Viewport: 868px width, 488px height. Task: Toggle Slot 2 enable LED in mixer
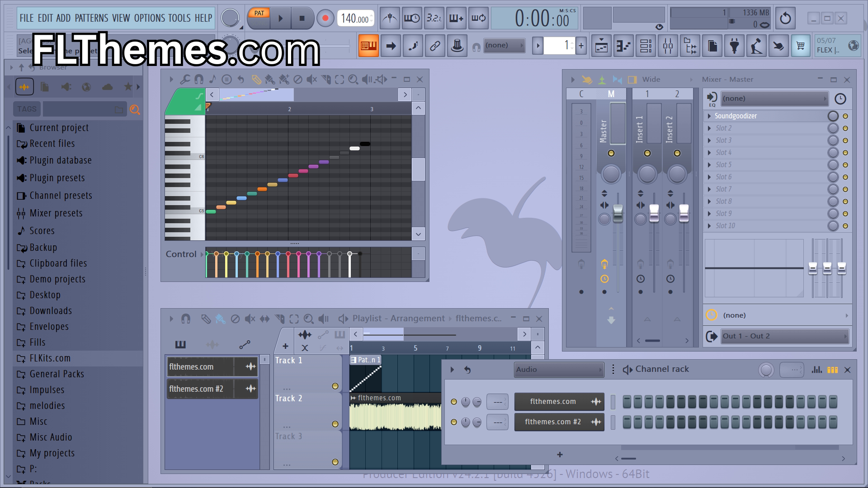click(x=845, y=128)
